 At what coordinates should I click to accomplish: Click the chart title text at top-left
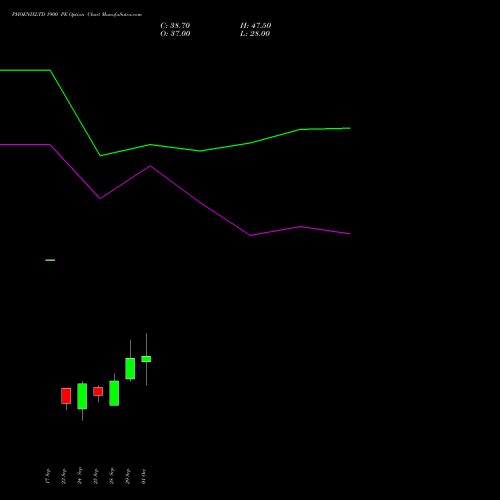[77, 15]
